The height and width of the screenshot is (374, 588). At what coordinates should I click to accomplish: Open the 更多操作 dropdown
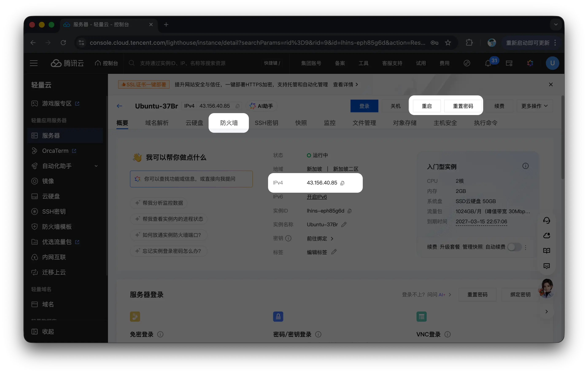pos(534,106)
